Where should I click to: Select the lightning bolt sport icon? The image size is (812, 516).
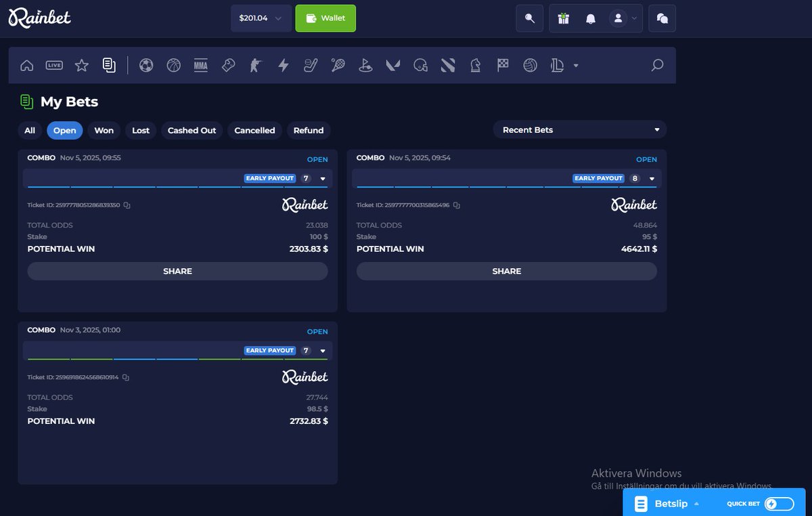point(284,66)
